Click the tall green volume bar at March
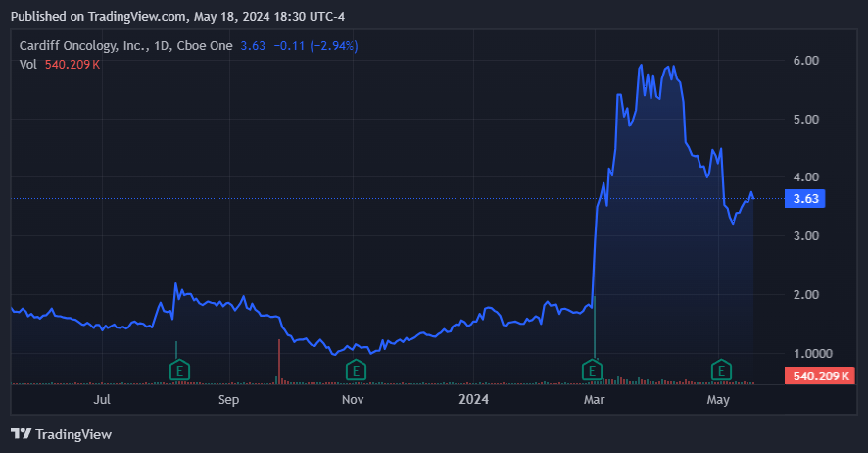 (x=595, y=327)
